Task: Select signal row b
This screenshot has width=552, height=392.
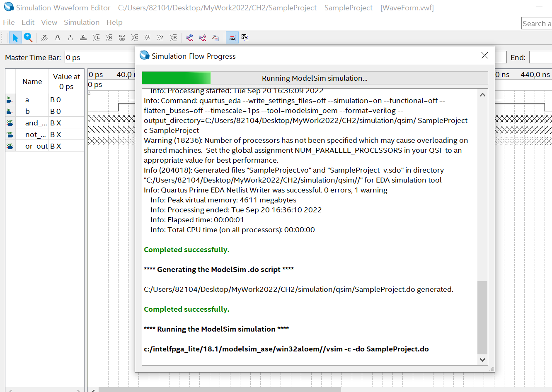Action: coord(45,111)
